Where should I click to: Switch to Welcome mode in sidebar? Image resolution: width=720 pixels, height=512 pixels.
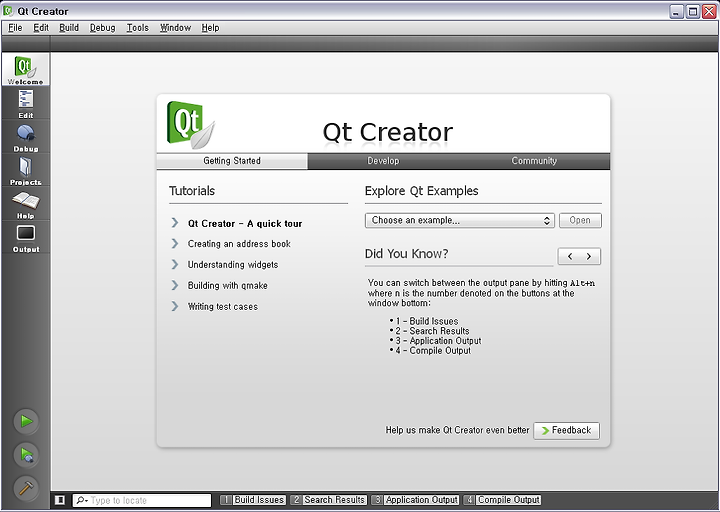(25, 69)
